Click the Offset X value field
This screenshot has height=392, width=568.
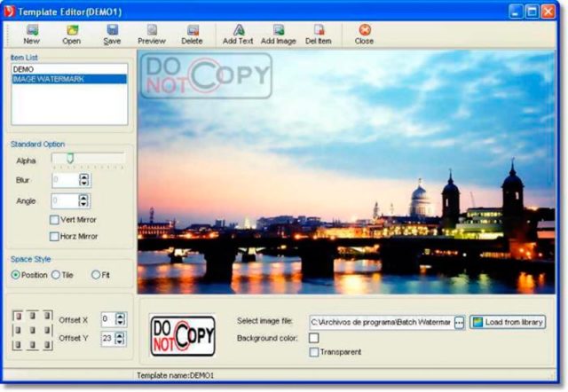tap(108, 319)
